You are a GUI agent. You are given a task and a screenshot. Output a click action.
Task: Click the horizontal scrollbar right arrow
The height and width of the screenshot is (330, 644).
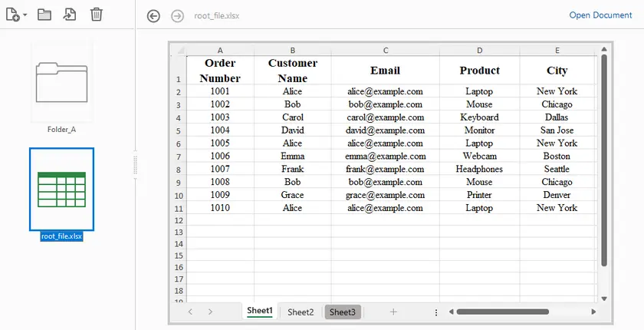(x=593, y=312)
